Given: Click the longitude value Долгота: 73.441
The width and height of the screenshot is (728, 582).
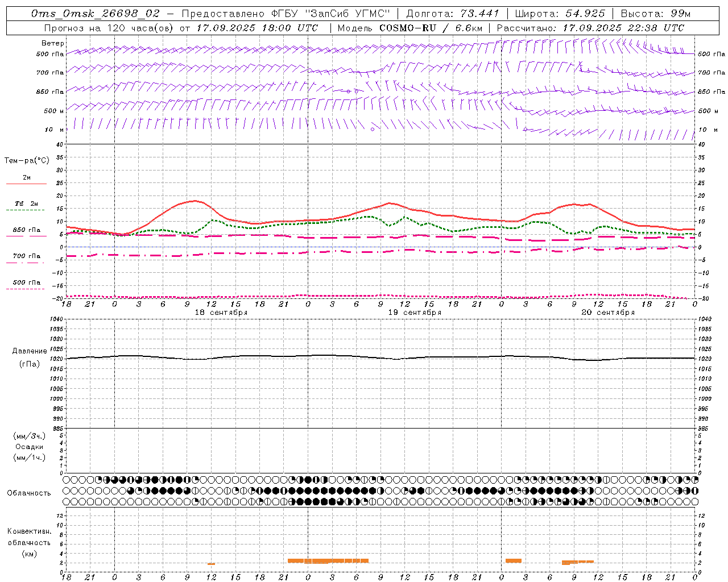Looking at the screenshot, I should (453, 14).
